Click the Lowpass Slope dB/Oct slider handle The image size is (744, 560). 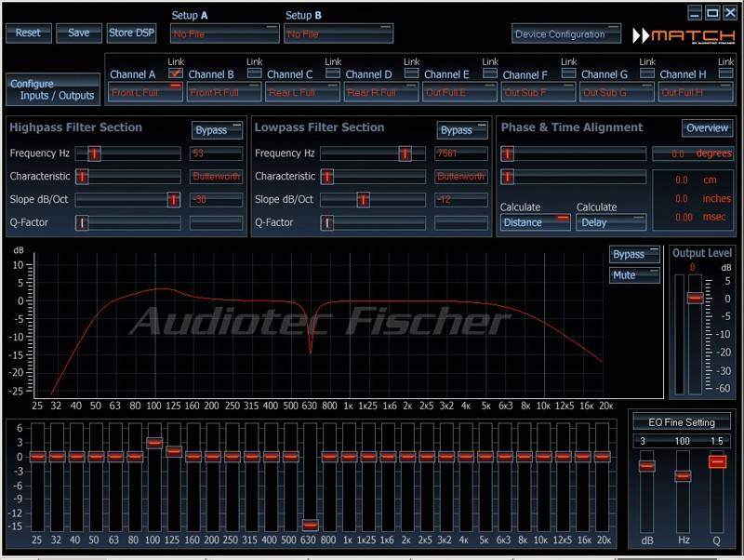pyautogui.click(x=364, y=200)
